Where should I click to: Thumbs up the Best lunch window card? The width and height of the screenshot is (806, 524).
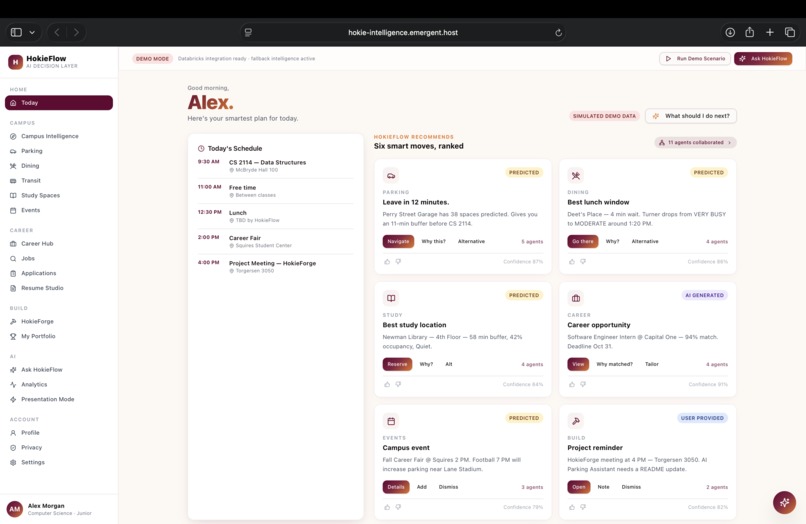pyautogui.click(x=572, y=262)
